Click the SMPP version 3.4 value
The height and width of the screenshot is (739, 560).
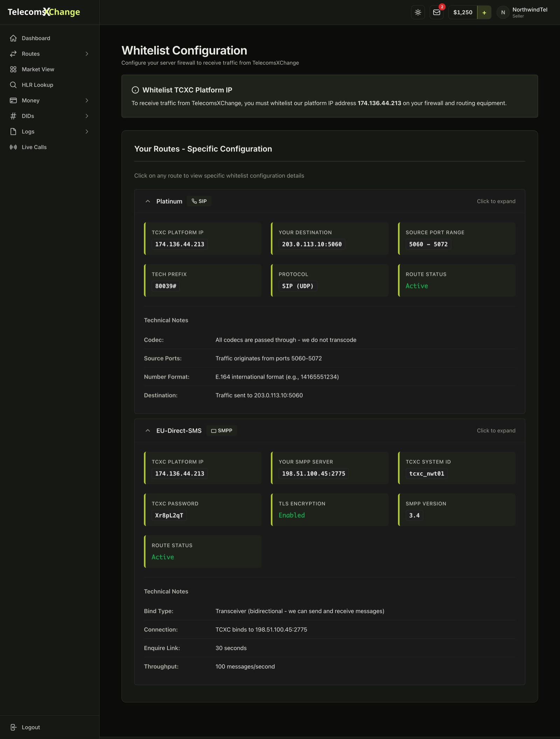pos(414,515)
